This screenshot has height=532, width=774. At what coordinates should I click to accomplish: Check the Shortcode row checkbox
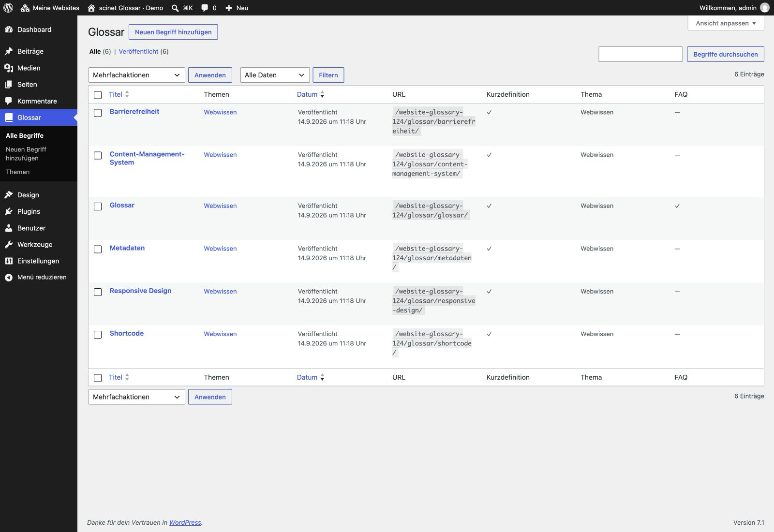click(x=98, y=335)
